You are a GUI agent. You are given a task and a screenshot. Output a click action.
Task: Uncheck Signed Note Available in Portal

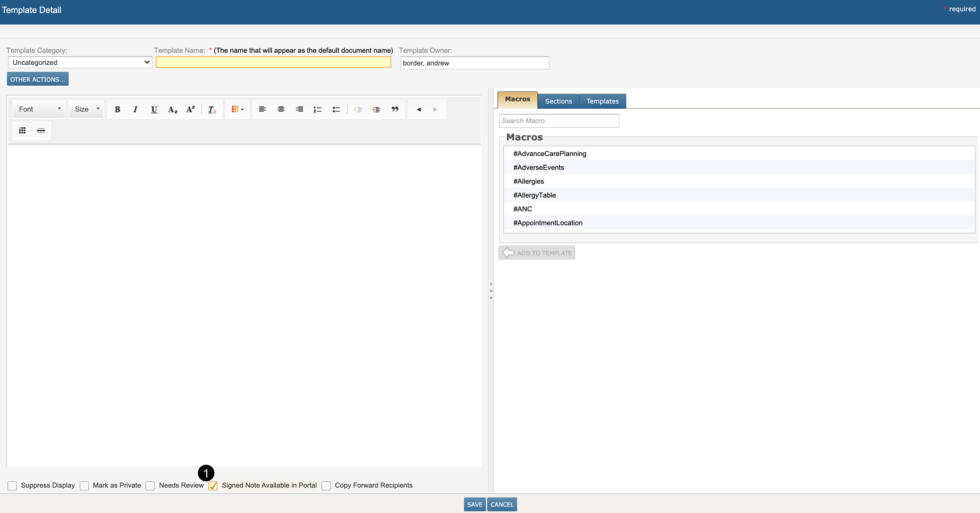coord(213,486)
